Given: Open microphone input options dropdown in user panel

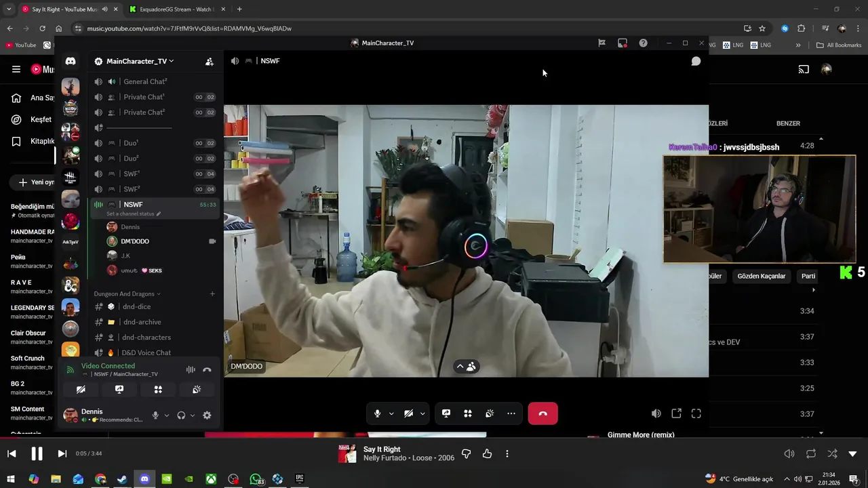Looking at the screenshot, I should [x=167, y=415].
